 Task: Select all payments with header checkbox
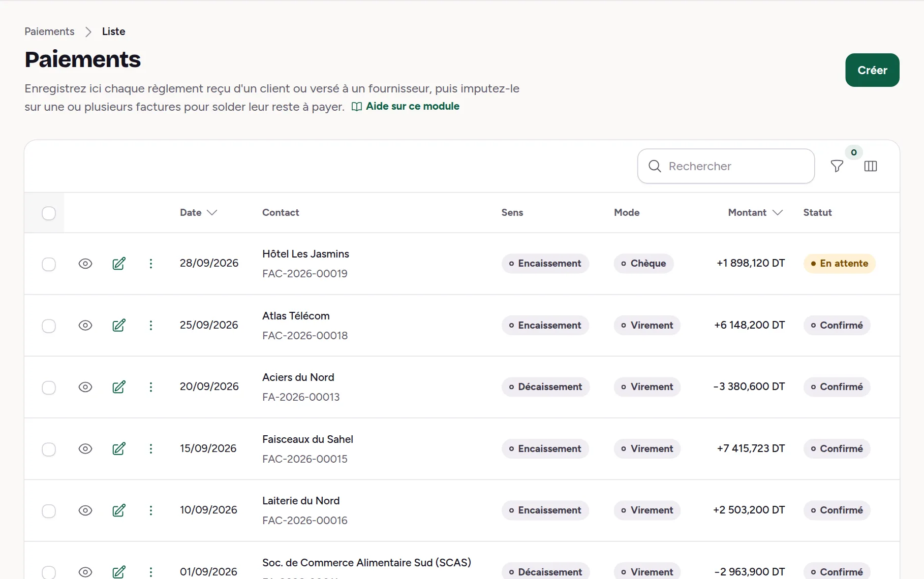point(49,213)
